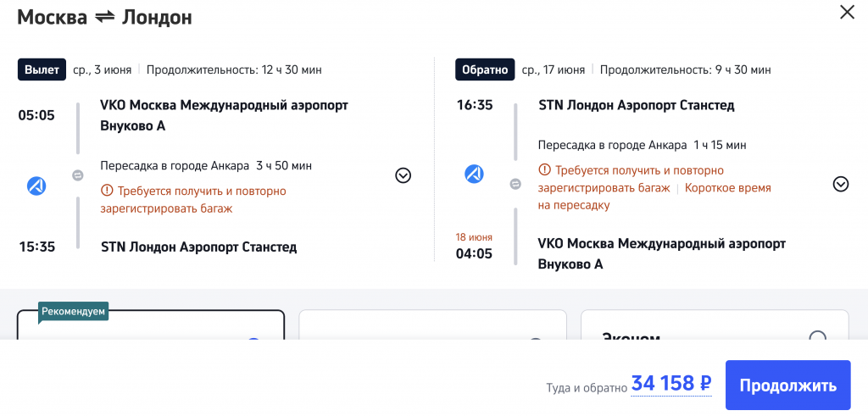Viewport: 868px width, 416px height.
Task: Expand the return flight segment details
Action: [841, 184]
